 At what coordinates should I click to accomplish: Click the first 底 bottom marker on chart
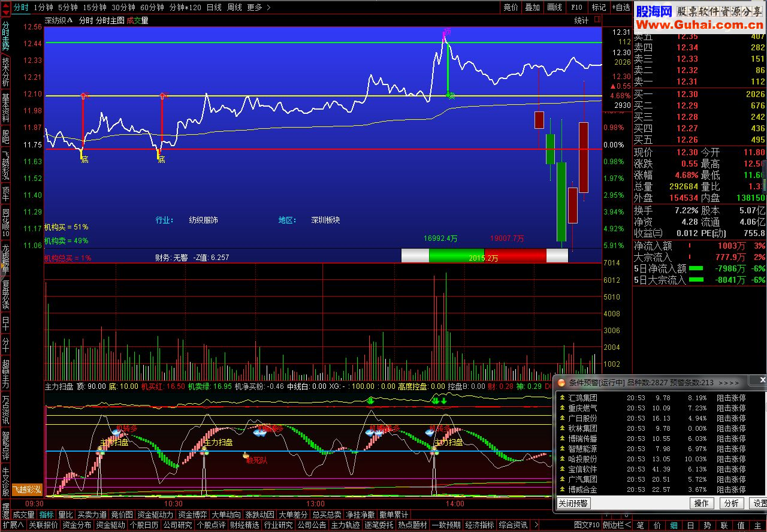point(84,160)
